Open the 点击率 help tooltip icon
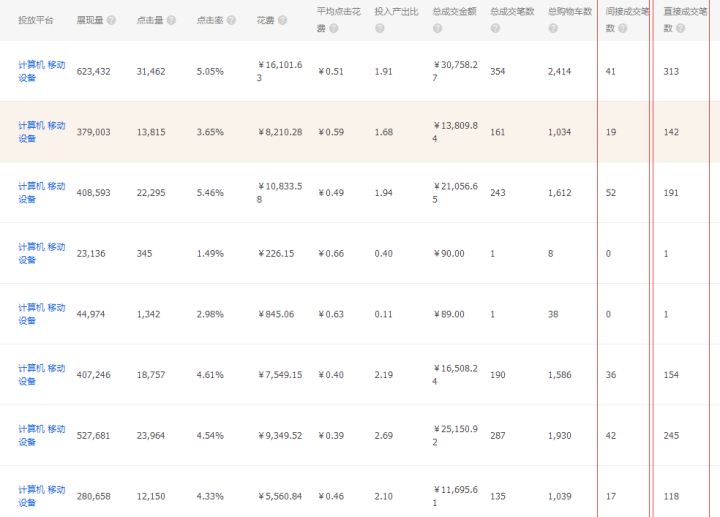This screenshot has height=517, width=720. [231, 20]
